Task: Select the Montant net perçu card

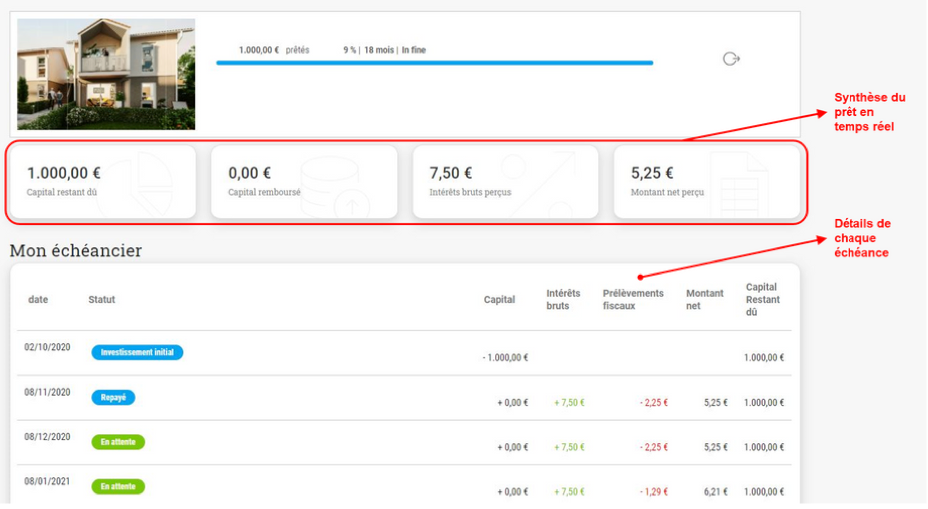Action: tap(707, 182)
